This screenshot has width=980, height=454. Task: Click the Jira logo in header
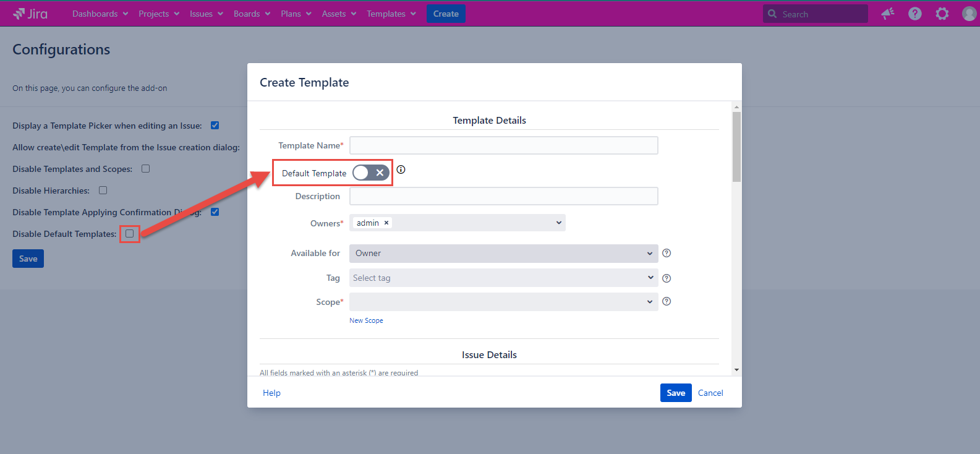[x=30, y=14]
